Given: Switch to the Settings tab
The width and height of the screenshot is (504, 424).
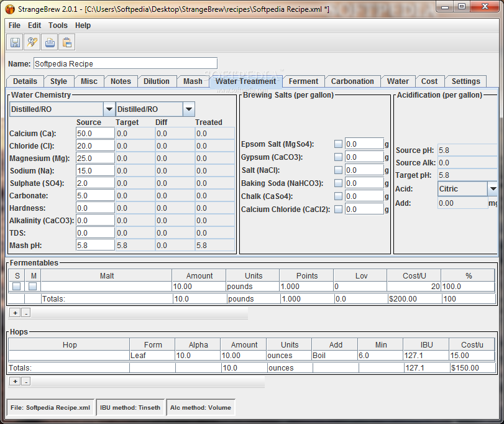Looking at the screenshot, I should (465, 81).
